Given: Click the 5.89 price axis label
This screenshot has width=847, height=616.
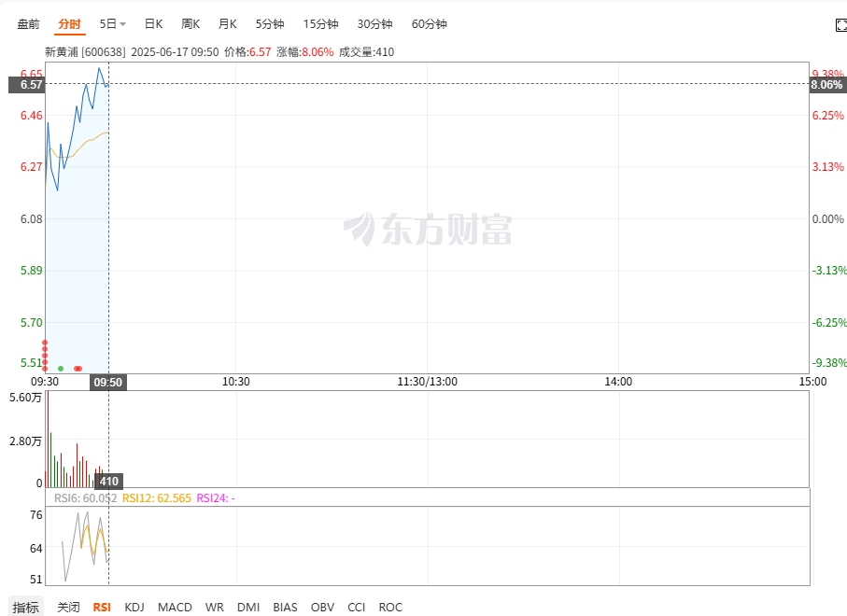Looking at the screenshot, I should click(x=32, y=271).
